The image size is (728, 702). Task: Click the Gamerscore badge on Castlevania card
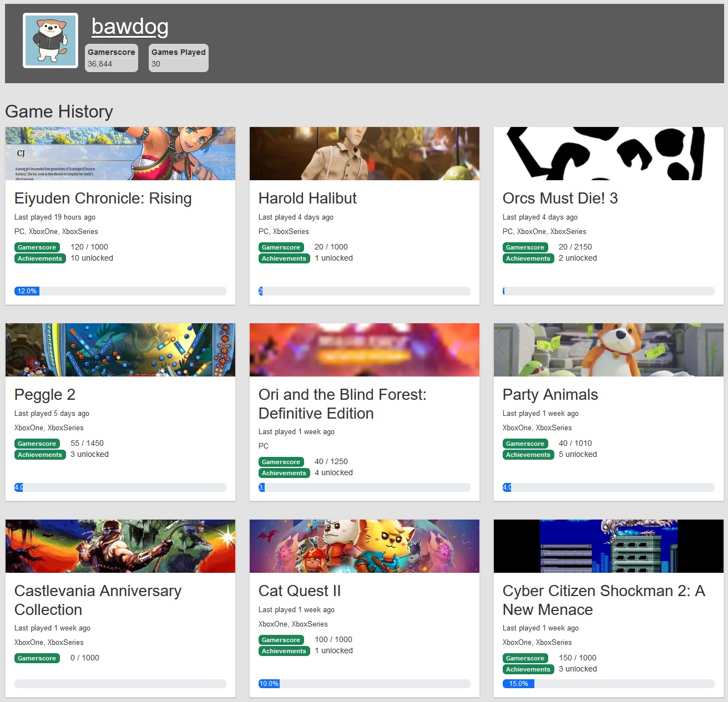pos(37,658)
